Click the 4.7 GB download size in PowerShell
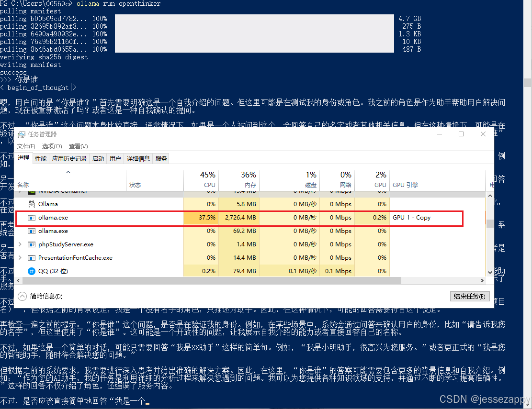Viewport: 532px width, 409px height. pyautogui.click(x=409, y=19)
